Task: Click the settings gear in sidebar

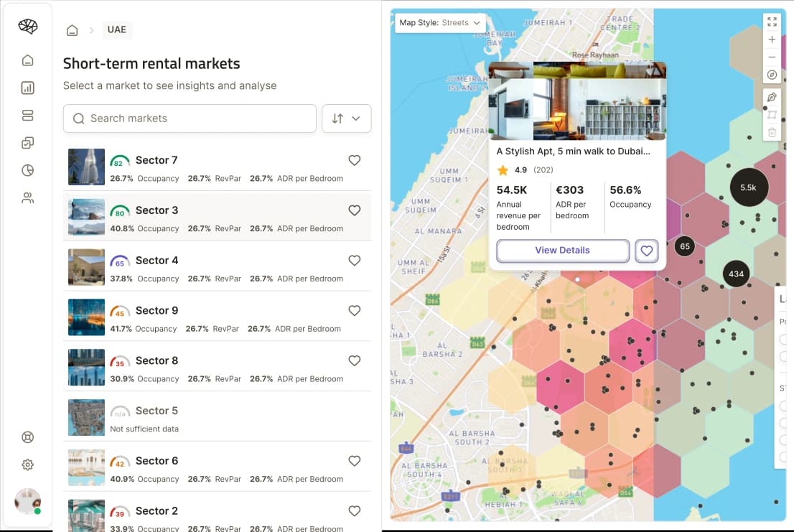Action: (28, 465)
